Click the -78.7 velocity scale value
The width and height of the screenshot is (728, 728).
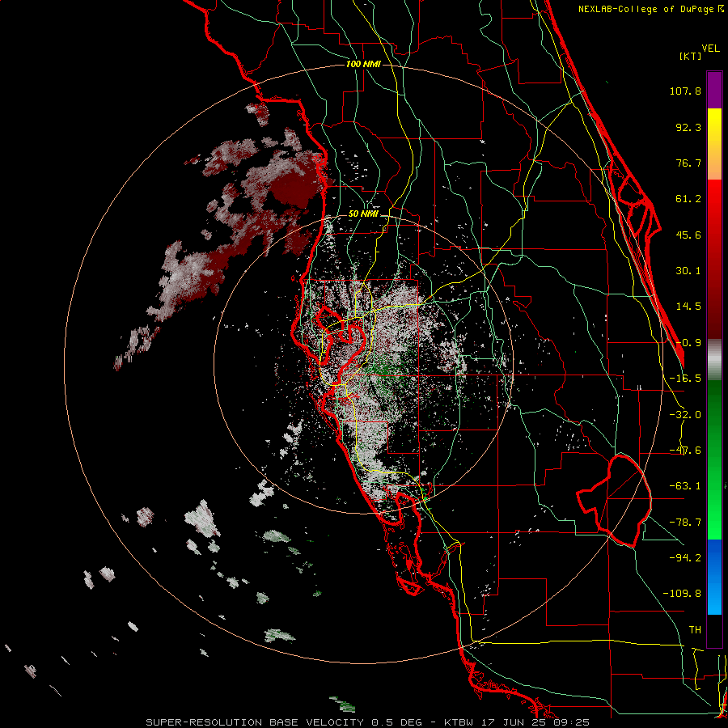pyautogui.click(x=685, y=523)
